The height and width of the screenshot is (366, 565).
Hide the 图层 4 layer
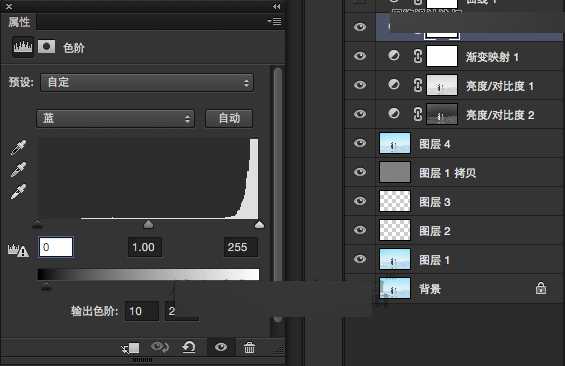tap(360, 143)
